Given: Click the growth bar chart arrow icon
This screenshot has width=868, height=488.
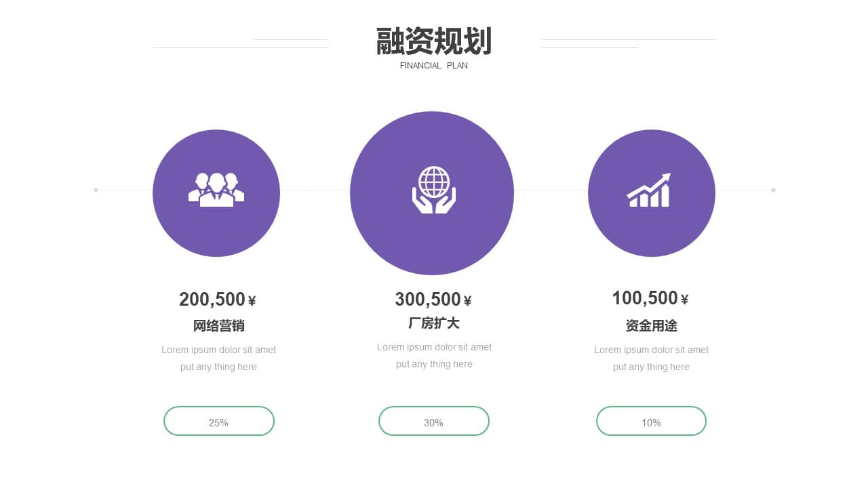Looking at the screenshot, I should [649, 190].
